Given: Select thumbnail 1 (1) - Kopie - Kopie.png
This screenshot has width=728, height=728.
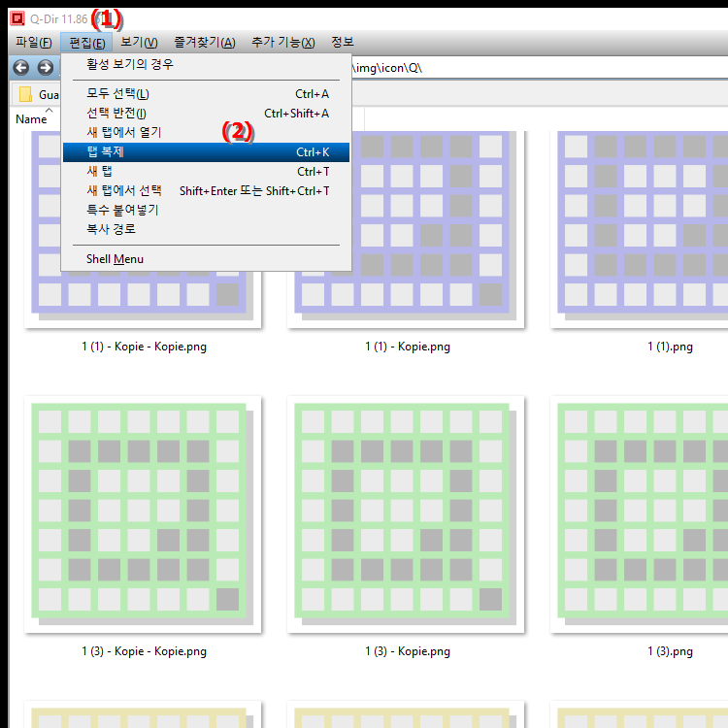Looking at the screenshot, I should coord(143,230).
